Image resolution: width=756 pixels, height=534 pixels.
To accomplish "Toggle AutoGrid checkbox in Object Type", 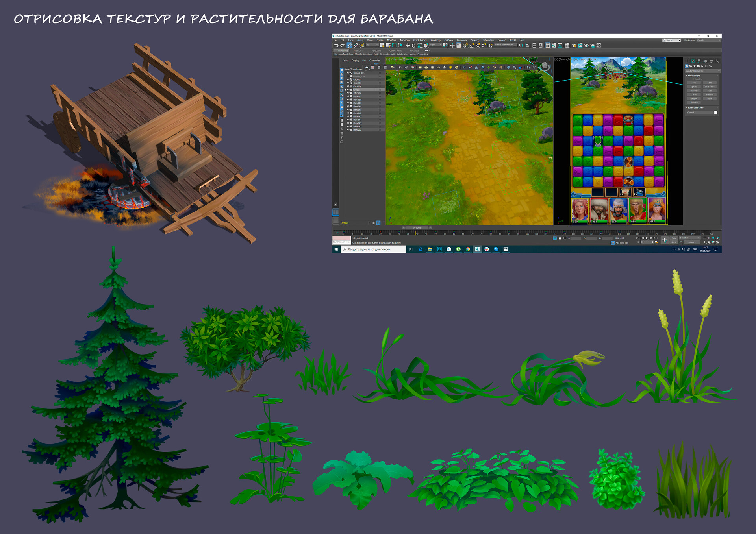I will 693,79.
